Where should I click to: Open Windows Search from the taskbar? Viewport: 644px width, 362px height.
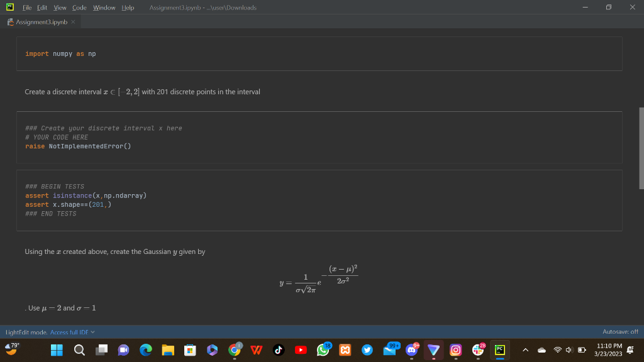coord(79,351)
